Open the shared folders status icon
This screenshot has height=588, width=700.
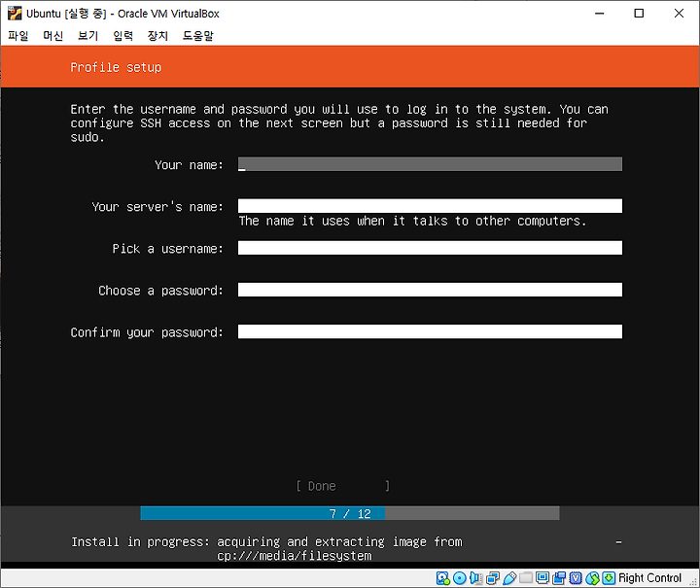pyautogui.click(x=526, y=578)
